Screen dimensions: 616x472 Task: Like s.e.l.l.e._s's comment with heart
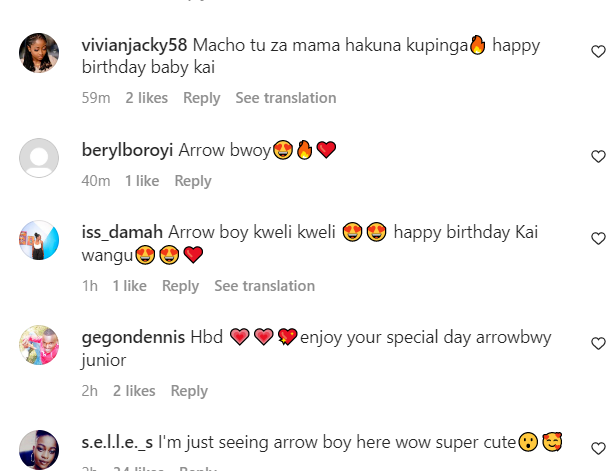click(x=598, y=448)
